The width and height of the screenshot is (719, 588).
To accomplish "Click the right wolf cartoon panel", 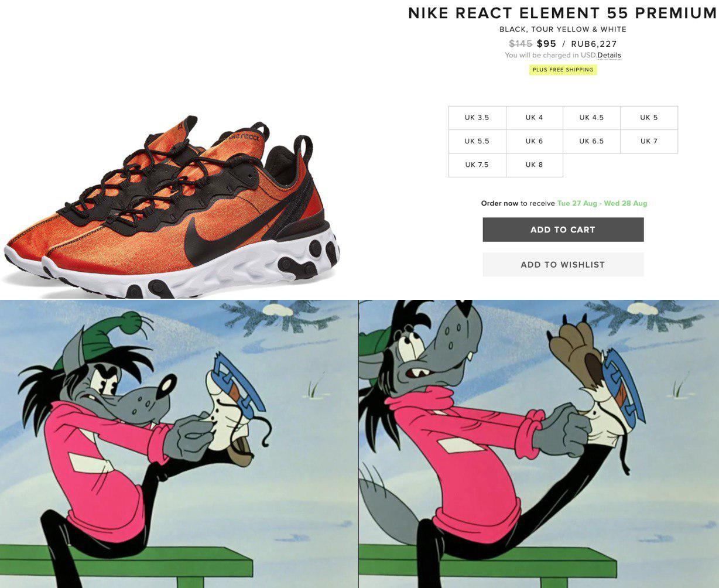I will coord(539,444).
